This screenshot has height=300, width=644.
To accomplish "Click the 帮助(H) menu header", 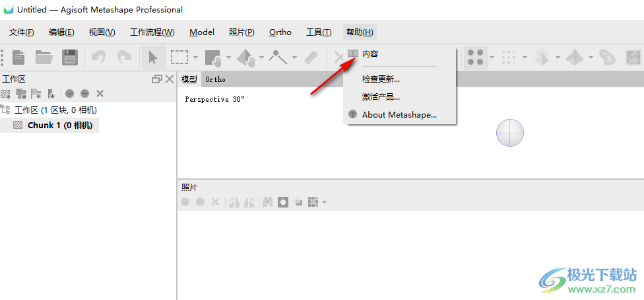I will (x=360, y=32).
